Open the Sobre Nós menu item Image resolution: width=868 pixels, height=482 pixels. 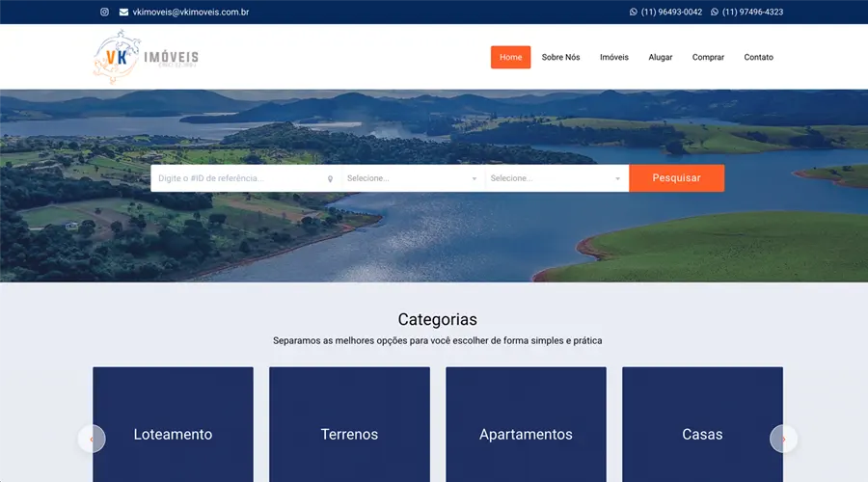(560, 57)
